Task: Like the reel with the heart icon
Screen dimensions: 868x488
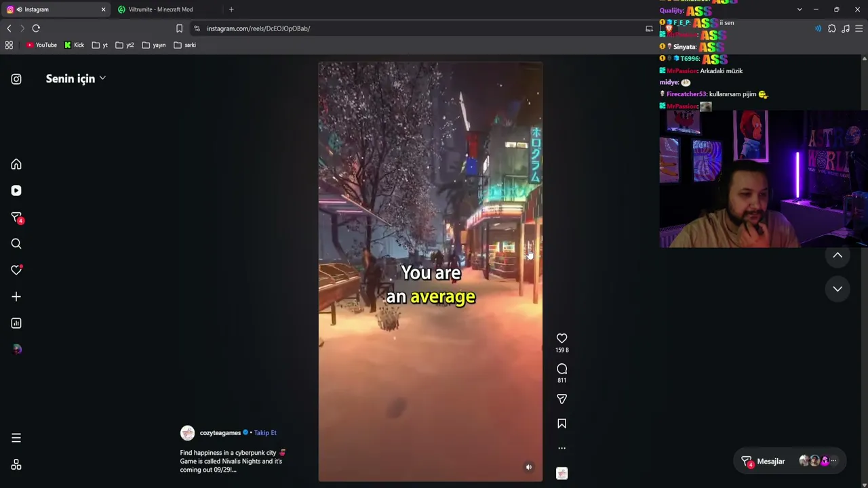Action: pyautogui.click(x=562, y=338)
